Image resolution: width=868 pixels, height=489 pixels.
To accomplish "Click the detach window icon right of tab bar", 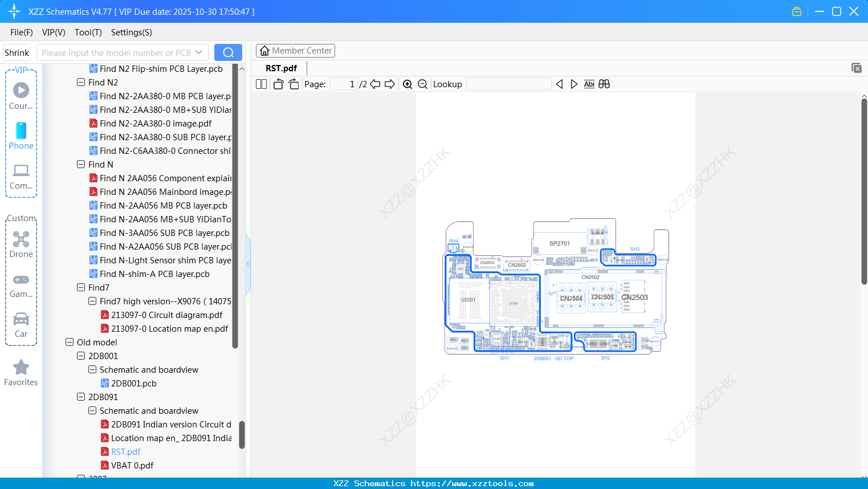I will point(857,68).
